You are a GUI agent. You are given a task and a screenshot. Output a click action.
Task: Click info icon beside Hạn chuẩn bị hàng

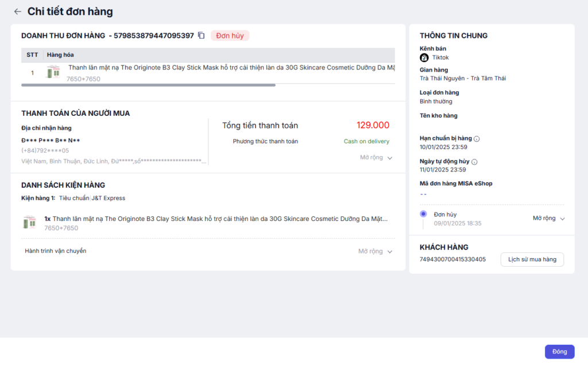(477, 138)
